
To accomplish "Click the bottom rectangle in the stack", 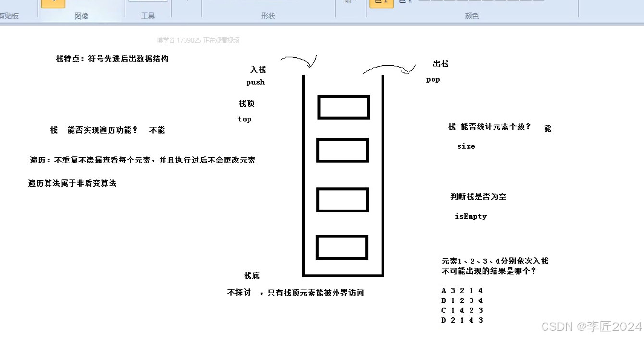I will [342, 247].
